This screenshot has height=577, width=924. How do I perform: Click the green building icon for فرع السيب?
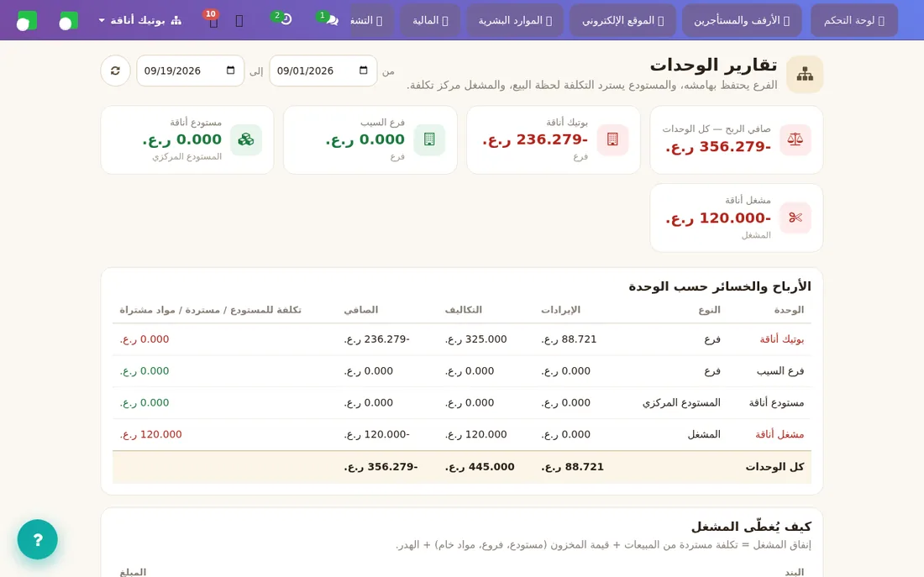429,139
